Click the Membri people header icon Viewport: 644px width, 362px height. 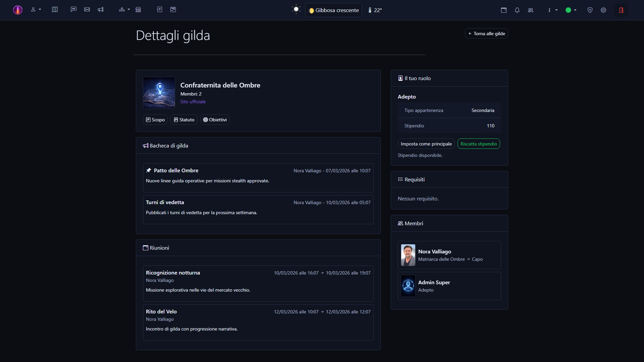[400, 223]
